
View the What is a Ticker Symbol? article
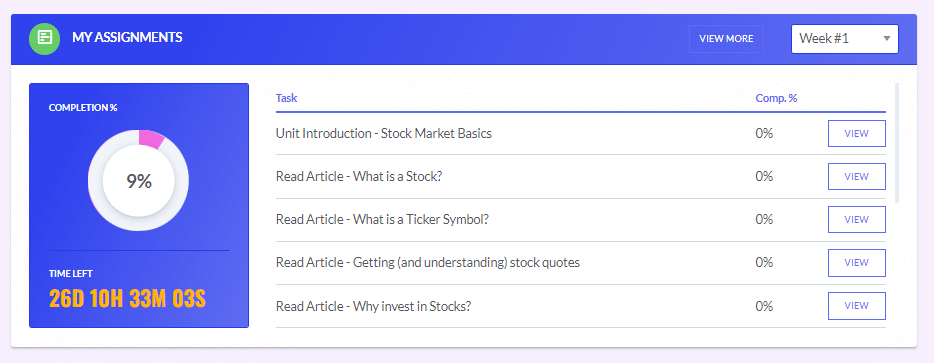[x=857, y=219]
